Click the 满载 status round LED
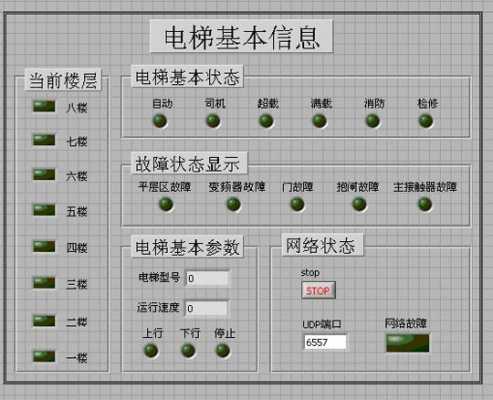 pos(319,121)
